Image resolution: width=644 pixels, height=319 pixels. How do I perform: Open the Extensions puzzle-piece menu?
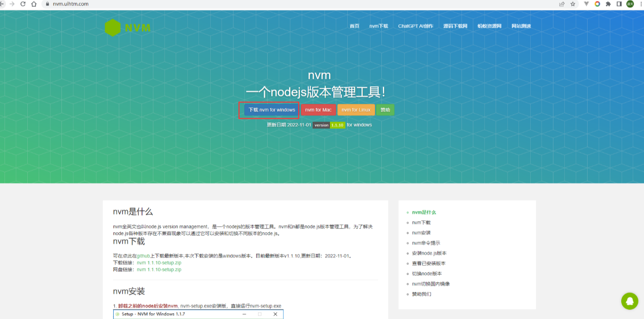coord(608,4)
